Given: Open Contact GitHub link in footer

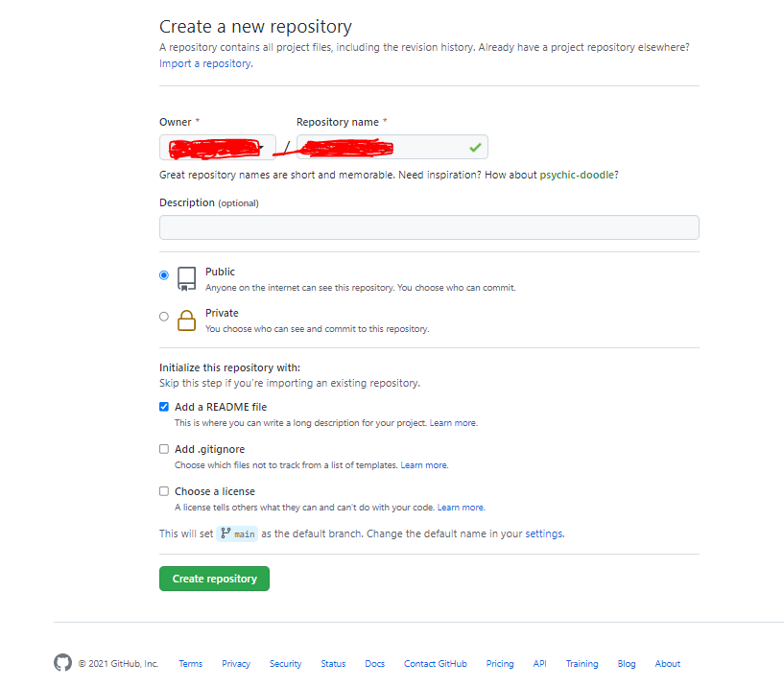Looking at the screenshot, I should 436,664.
